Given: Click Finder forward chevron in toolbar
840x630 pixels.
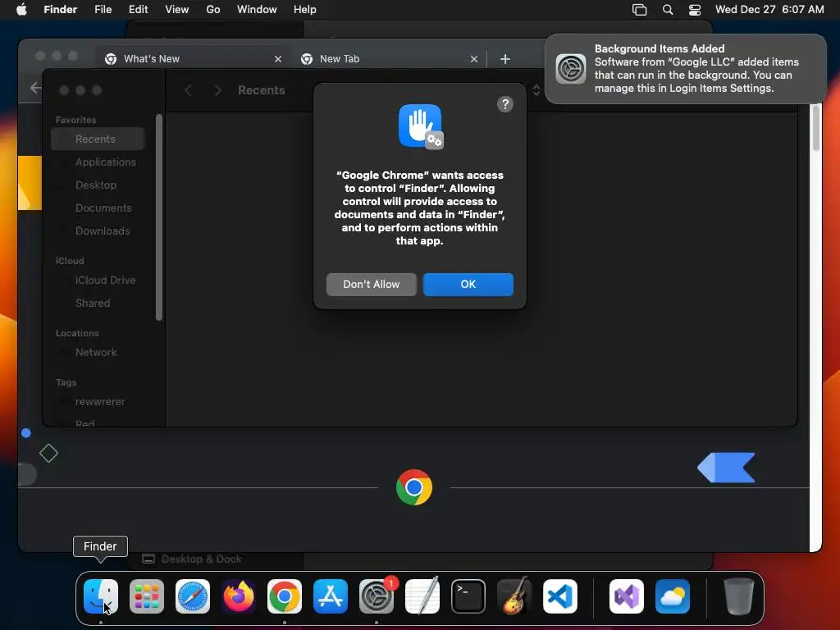Looking at the screenshot, I should (217, 90).
